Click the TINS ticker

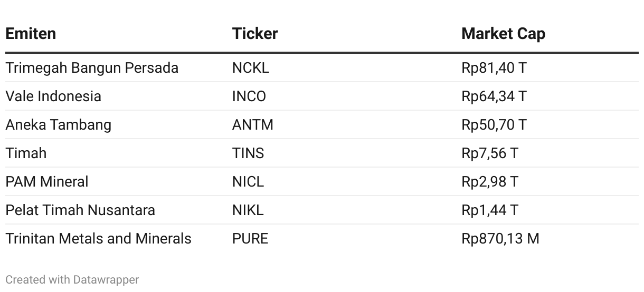(248, 153)
